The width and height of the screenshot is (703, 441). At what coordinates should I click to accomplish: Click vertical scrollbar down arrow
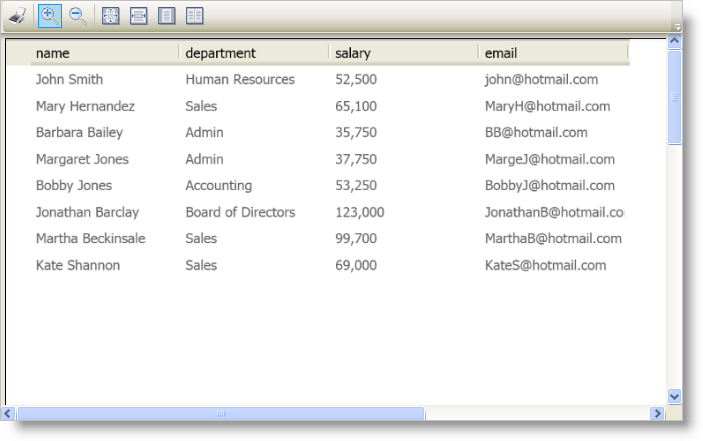click(x=674, y=397)
